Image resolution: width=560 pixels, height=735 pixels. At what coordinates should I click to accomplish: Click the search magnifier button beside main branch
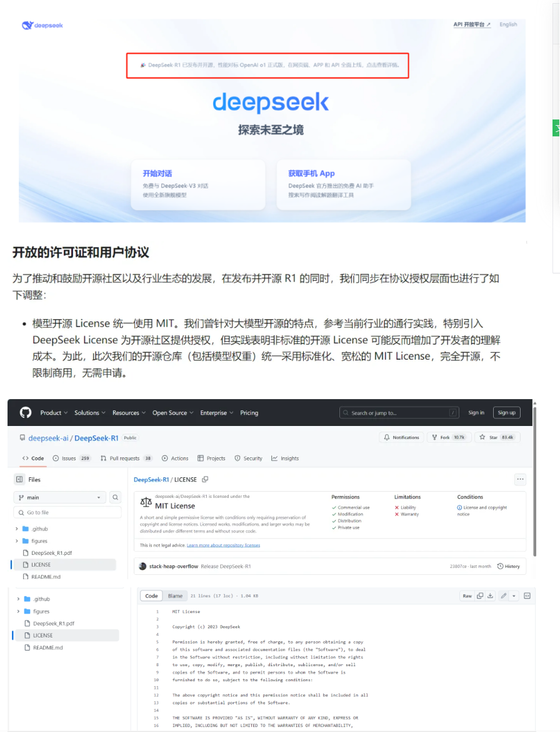115,497
